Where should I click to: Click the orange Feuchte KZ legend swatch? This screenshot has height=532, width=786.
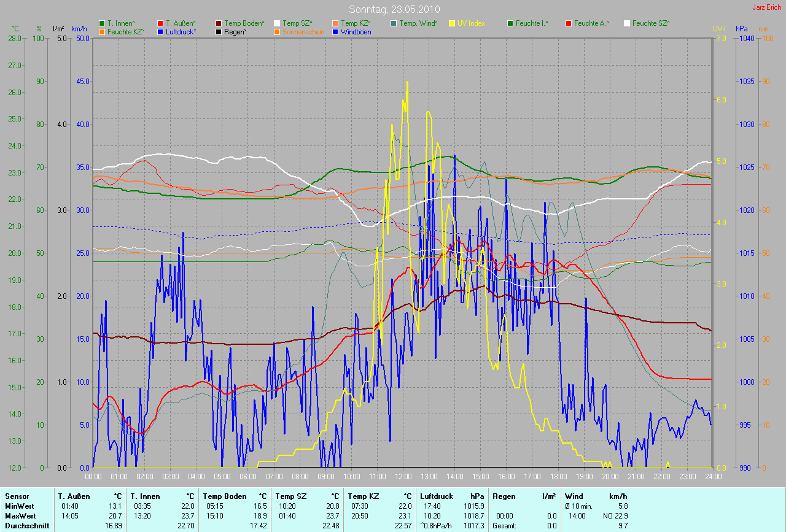tap(103, 31)
